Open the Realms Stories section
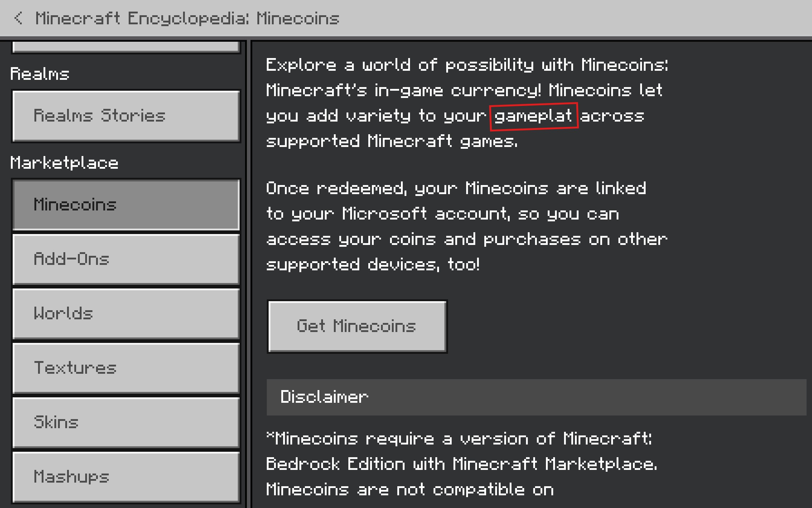Screen dimensions: 812x508 (x=126, y=116)
